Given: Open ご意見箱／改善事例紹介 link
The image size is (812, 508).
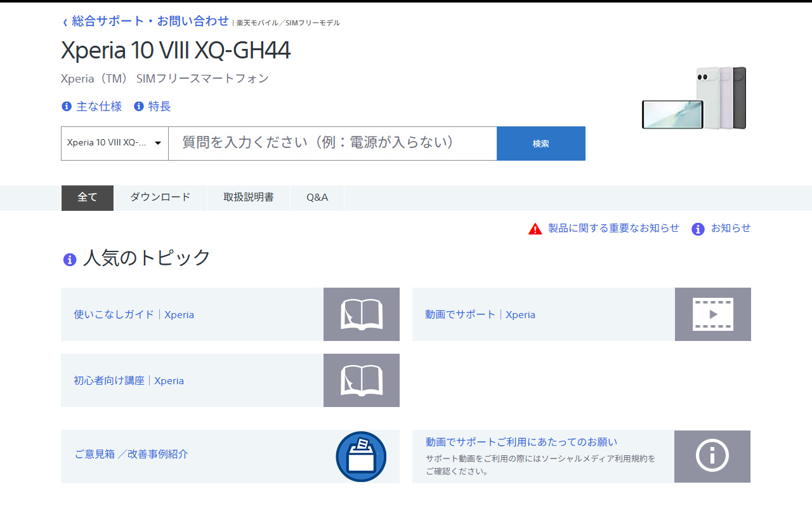Looking at the screenshot, I should click(131, 454).
